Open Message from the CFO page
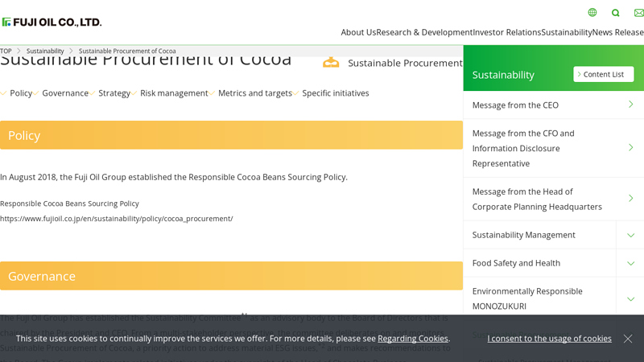This screenshot has width=644, height=362. tap(523, 148)
